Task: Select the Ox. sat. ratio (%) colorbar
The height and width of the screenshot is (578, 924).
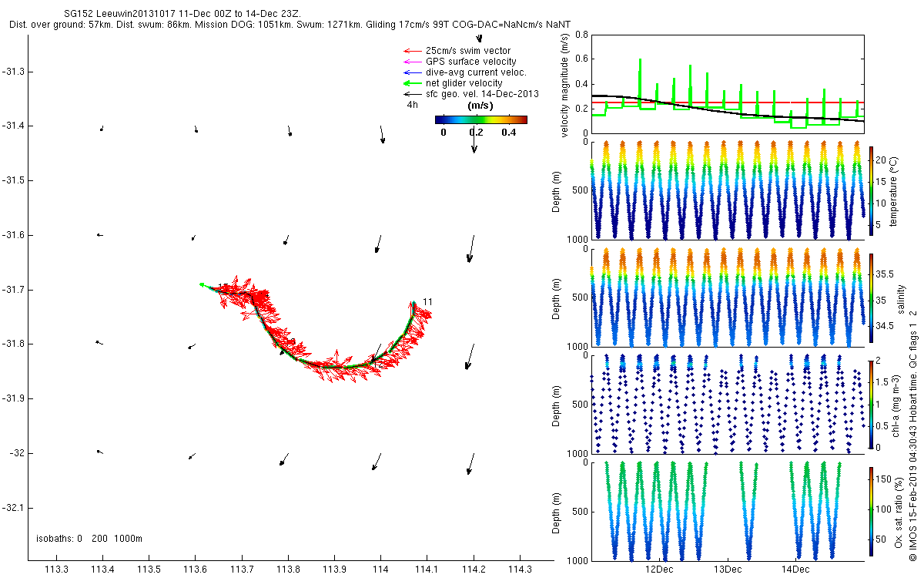Action: [872, 511]
